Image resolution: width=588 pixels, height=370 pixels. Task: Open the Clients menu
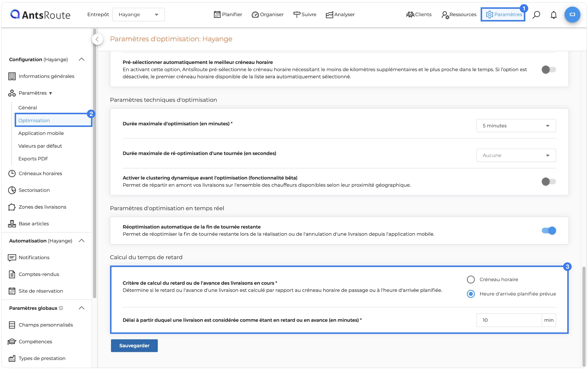418,15
